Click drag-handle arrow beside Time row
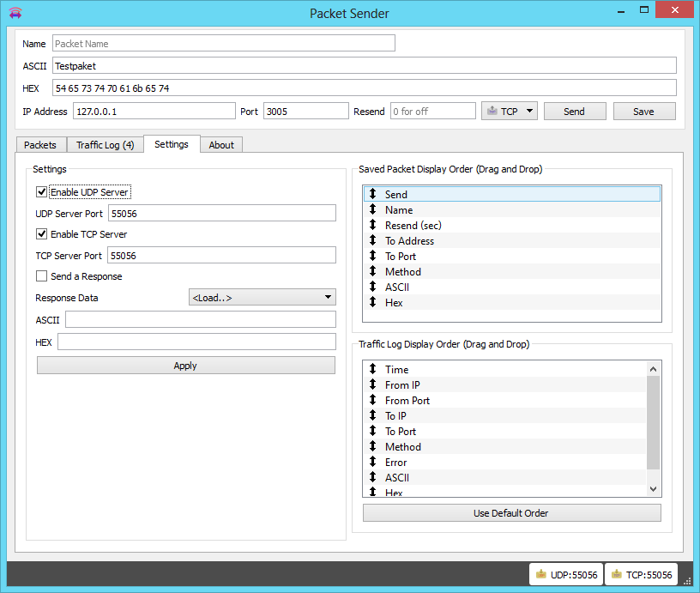This screenshot has width=700, height=593. 373,369
